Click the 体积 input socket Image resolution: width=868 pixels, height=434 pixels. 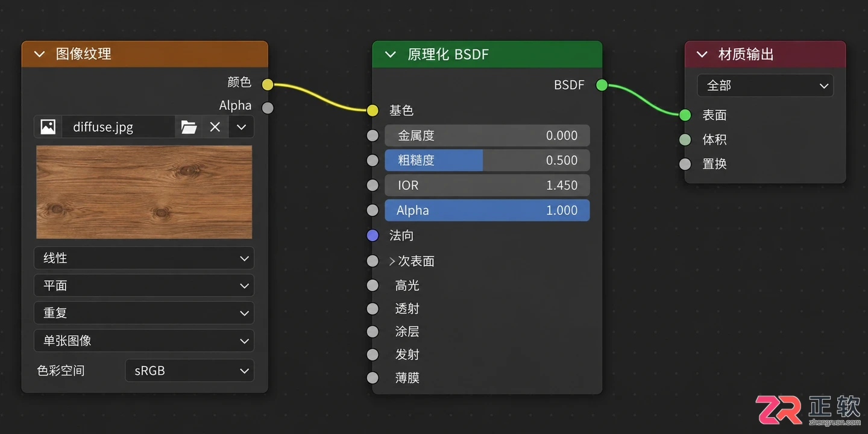click(685, 140)
